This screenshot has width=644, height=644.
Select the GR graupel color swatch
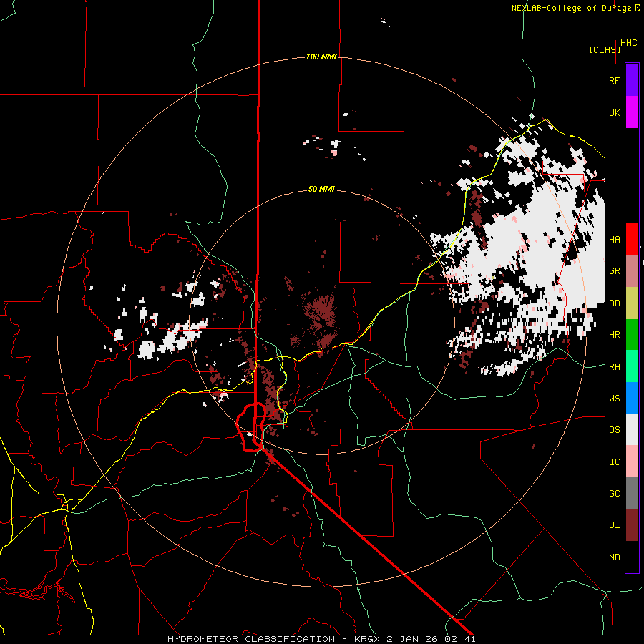point(632,271)
